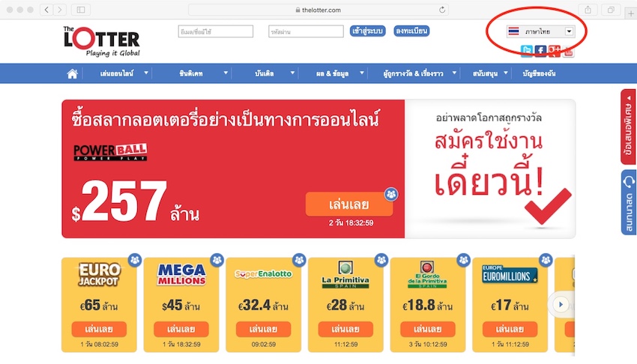637x364 pixels.
Task: Click the blue เข้าสู่ระบบ login button
Action: (367, 31)
